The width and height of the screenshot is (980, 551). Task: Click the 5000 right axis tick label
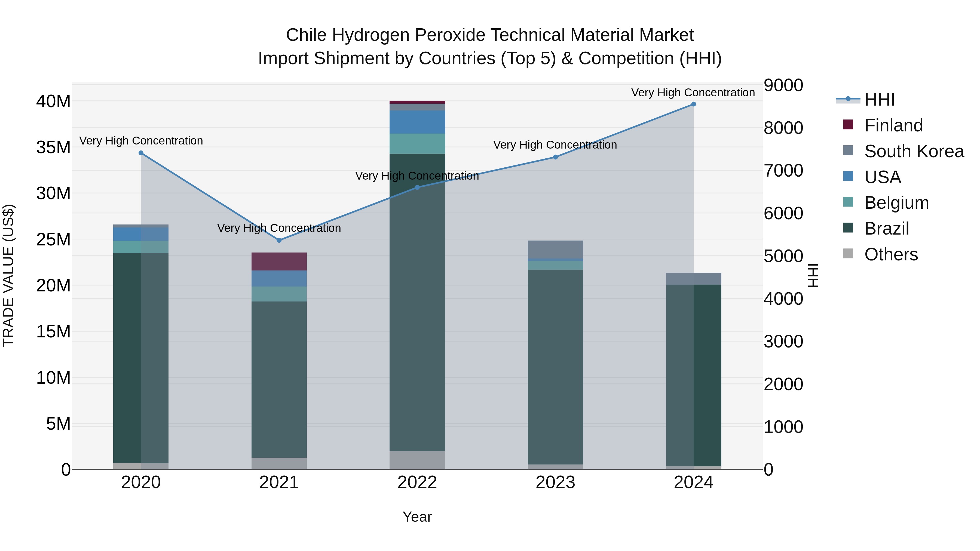(x=783, y=256)
